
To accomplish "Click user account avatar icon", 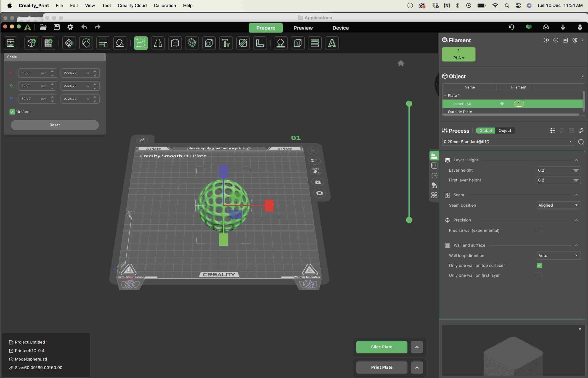I will tap(580, 27).
